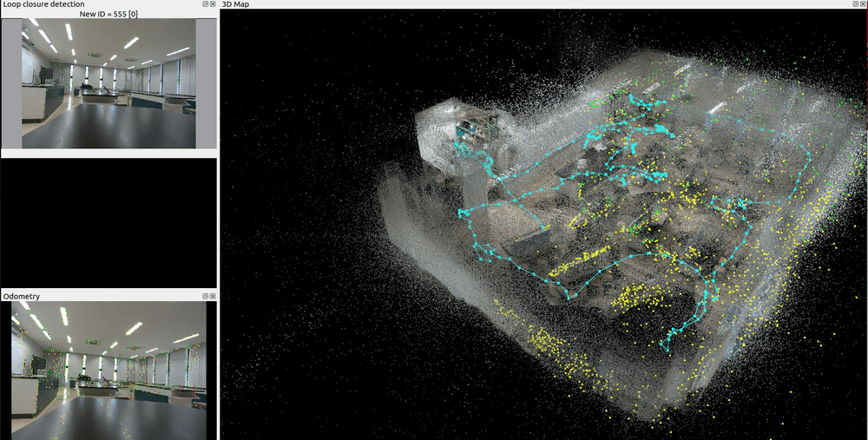Close the Loop closure detection panel
This screenshot has height=440, width=868.
pos(213,4)
